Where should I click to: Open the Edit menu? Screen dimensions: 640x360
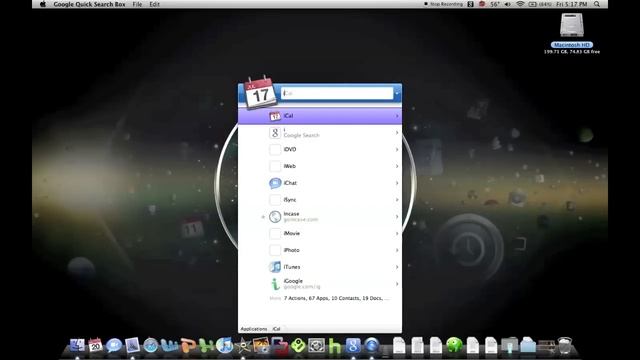click(154, 4)
